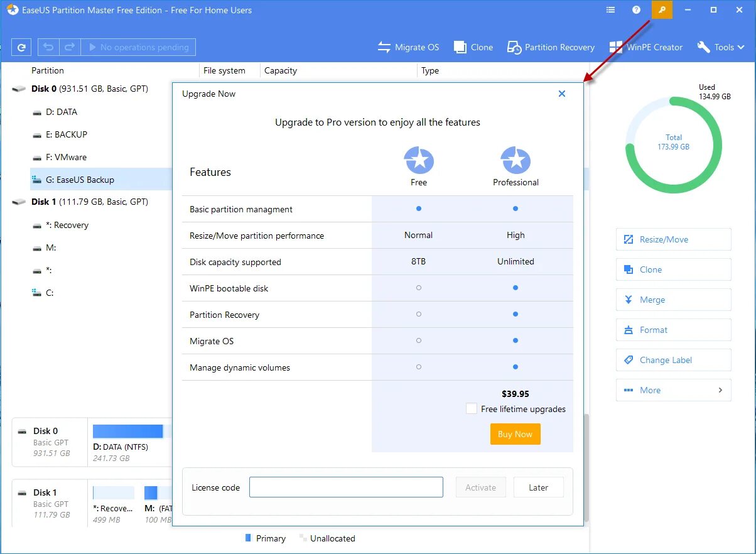Viewport: 756px width, 554px height.
Task: Click the Free edition star icon
Action: 419,160
